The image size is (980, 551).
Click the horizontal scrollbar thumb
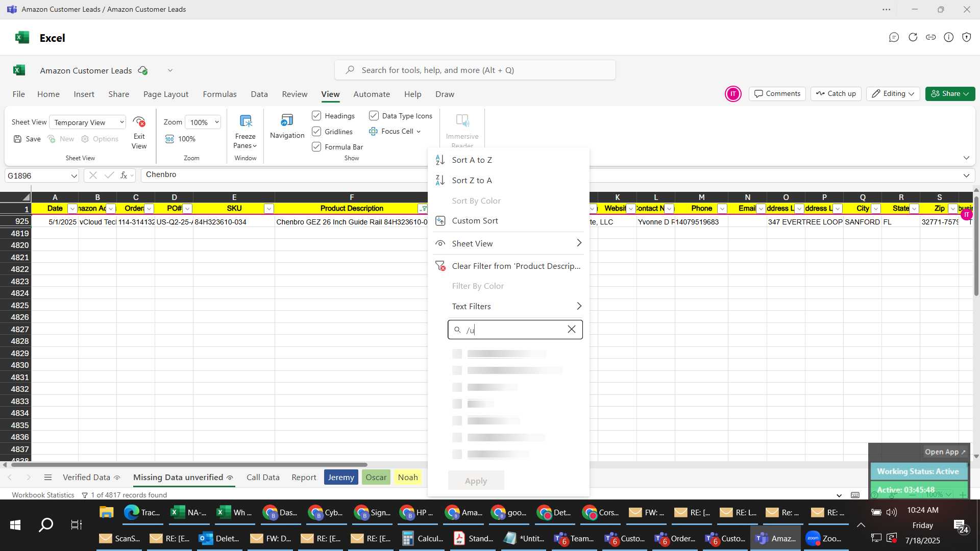[189, 465]
